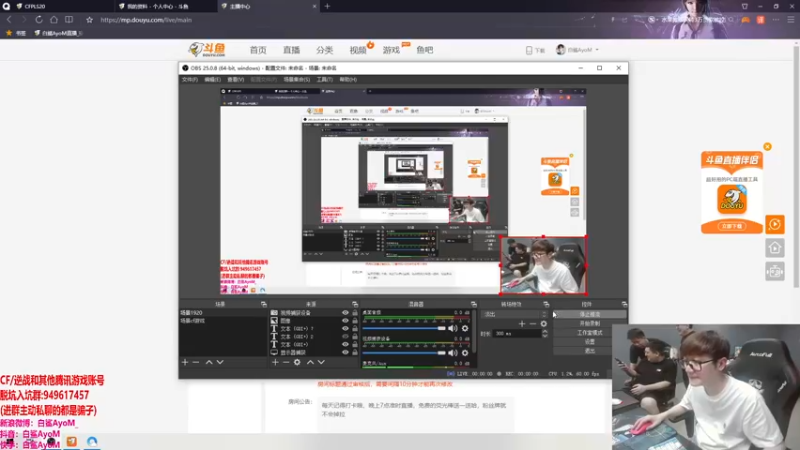Image resolution: width=800 pixels, height=450 pixels.
Task: Open OBS 文件(F) menu
Action: tap(189, 80)
